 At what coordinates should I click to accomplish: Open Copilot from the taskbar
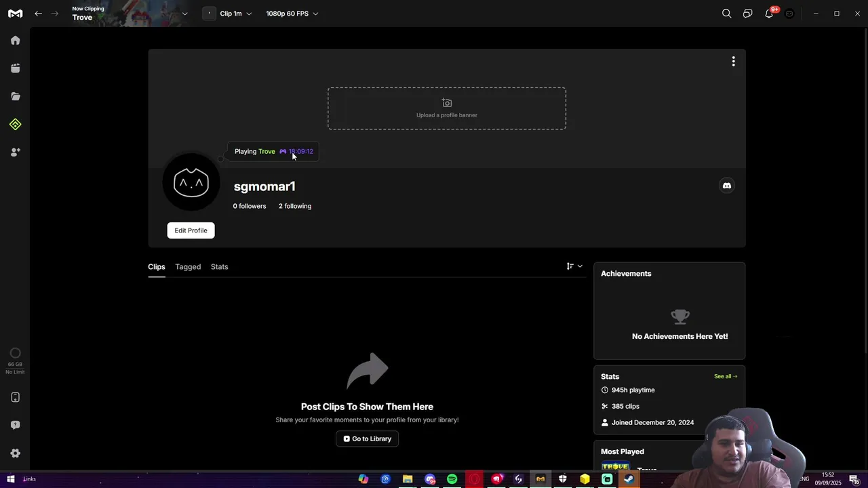363,479
